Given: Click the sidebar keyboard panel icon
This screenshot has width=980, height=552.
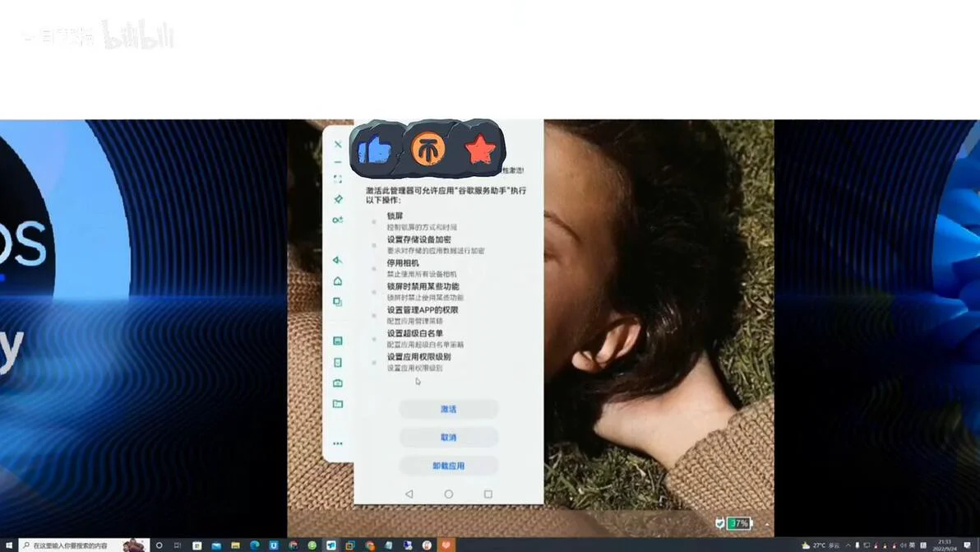Looking at the screenshot, I should tap(338, 341).
